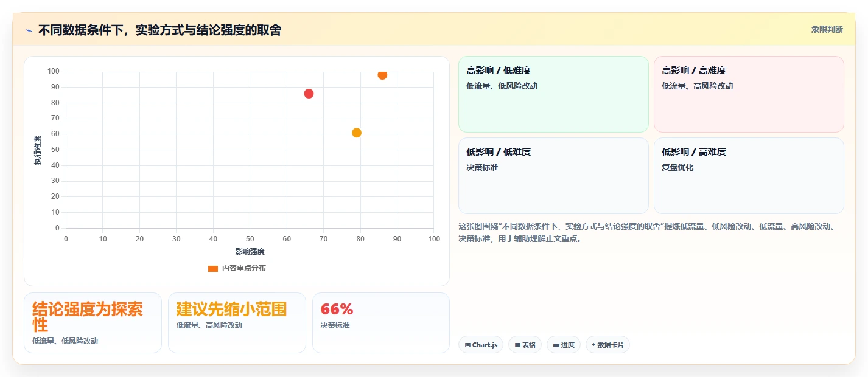Viewport: 868px width, 377px height.
Task: Click the lightning icon beside the title
Action: (x=29, y=30)
